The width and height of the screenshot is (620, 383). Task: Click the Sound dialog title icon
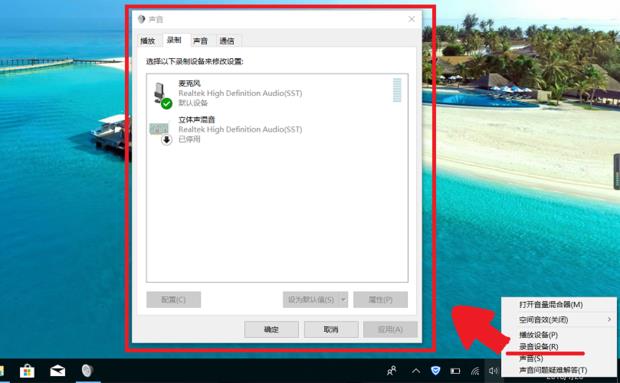coord(141,19)
